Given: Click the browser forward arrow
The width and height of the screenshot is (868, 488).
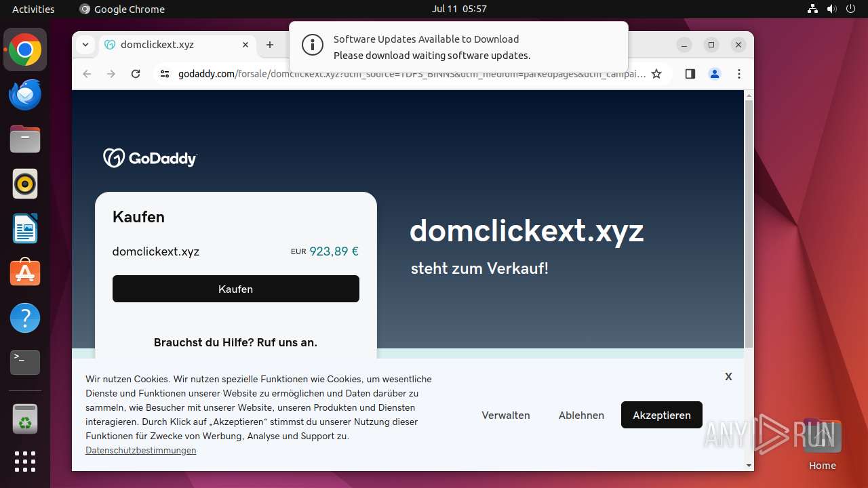Looking at the screenshot, I should (x=111, y=74).
